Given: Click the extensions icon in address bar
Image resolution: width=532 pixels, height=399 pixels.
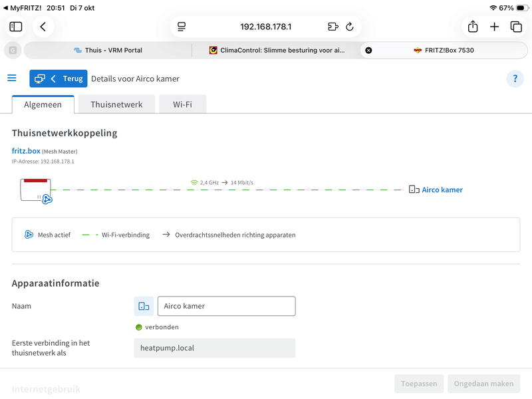Looking at the screenshot, I should (x=333, y=27).
